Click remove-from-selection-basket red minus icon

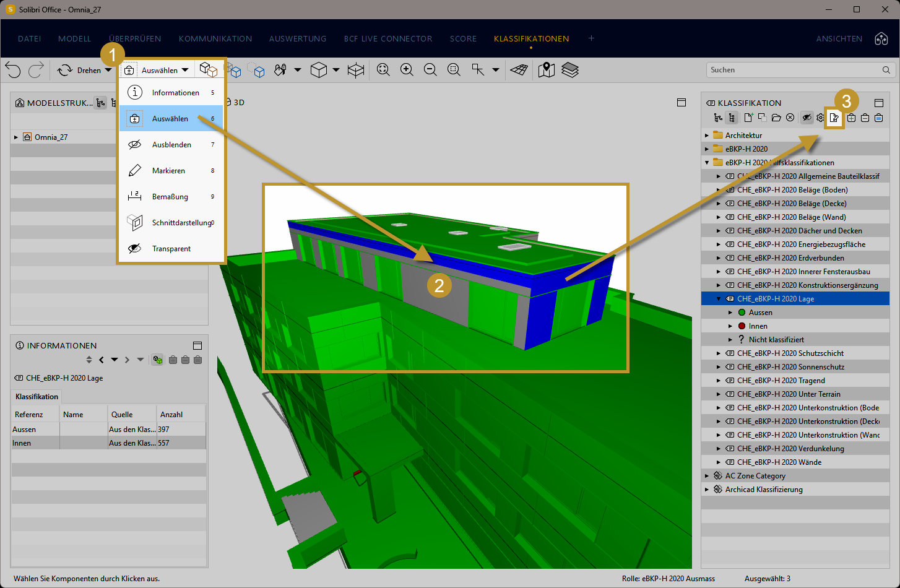[x=865, y=118]
